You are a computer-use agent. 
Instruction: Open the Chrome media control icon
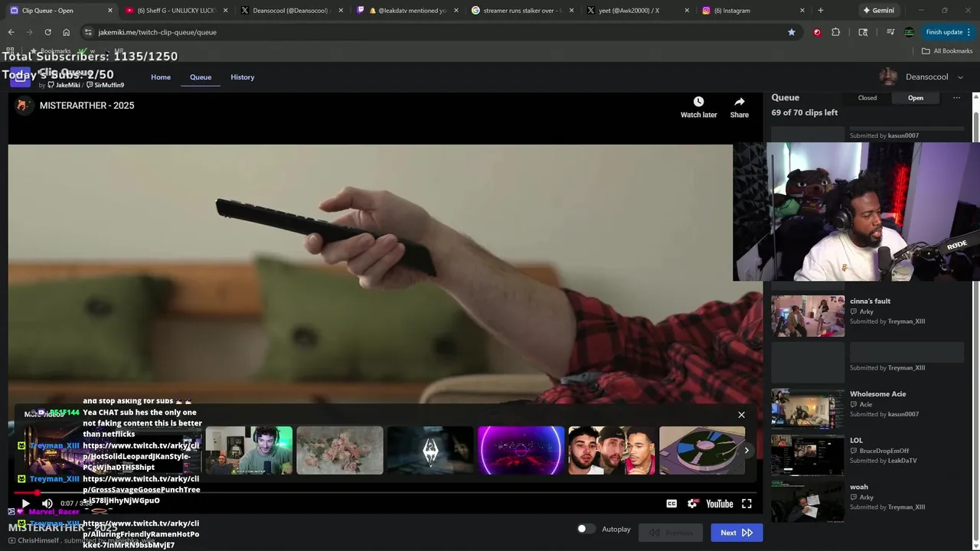(x=890, y=32)
